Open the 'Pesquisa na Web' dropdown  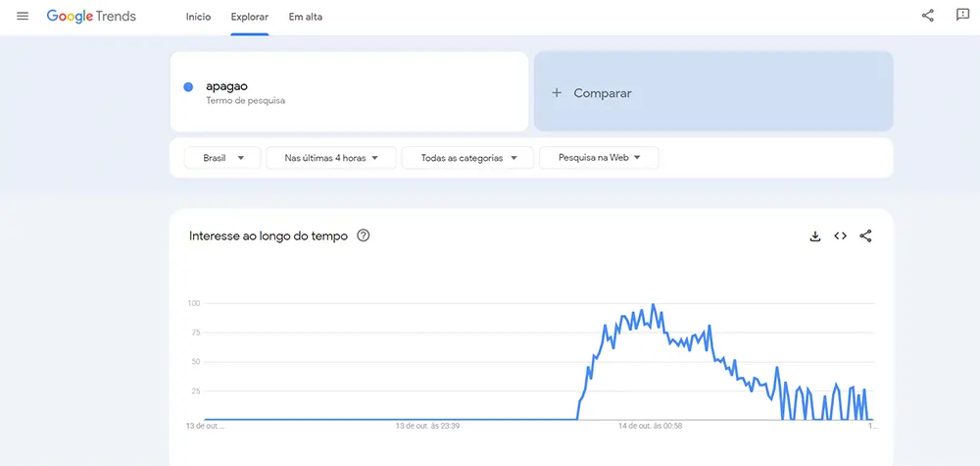coord(599,158)
